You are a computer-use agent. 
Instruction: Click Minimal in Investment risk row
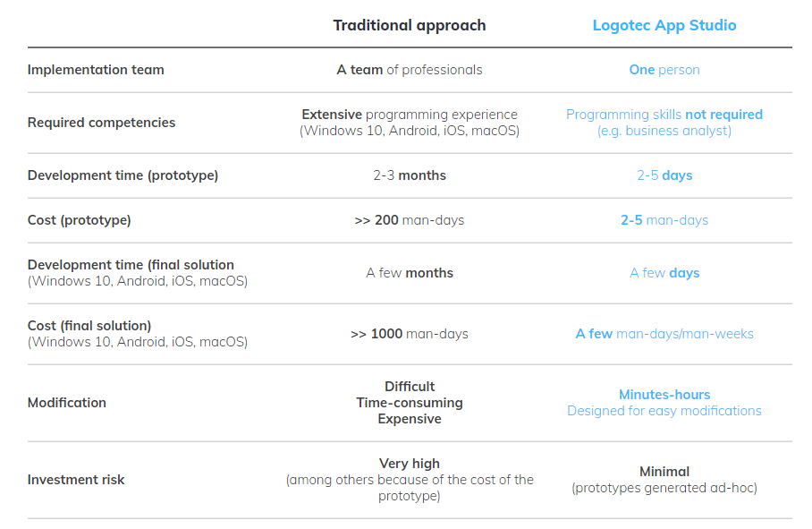click(664, 472)
